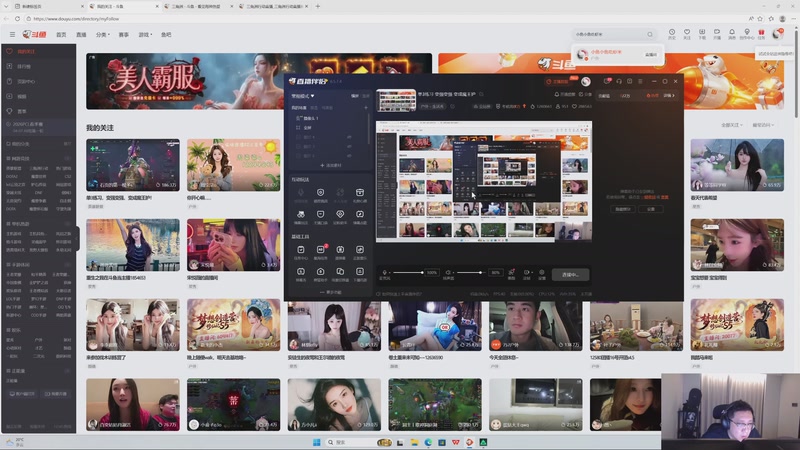Click the headset support icon in 直播伴侣 title bar

click(x=619, y=81)
